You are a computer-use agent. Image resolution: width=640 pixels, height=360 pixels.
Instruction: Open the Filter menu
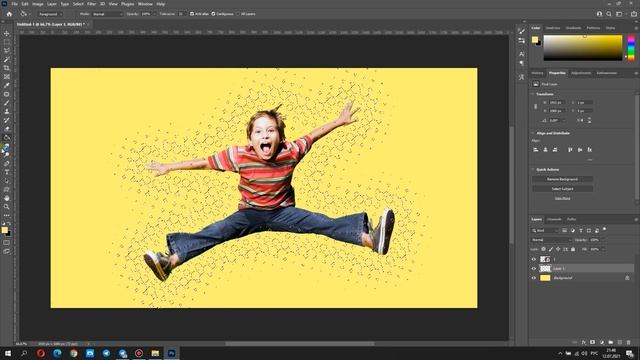pyautogui.click(x=91, y=4)
